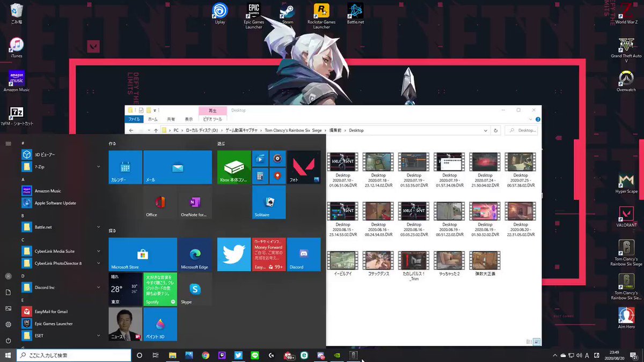Click the taskbar search box
Image resolution: width=644 pixels, height=362 pixels.
point(74,355)
